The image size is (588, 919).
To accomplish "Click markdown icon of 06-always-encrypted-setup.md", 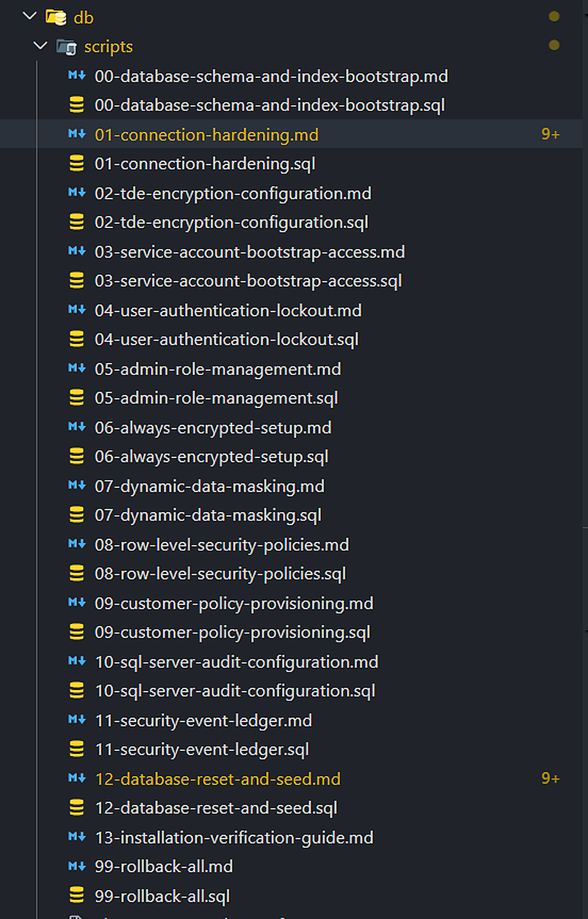I will coord(77,427).
